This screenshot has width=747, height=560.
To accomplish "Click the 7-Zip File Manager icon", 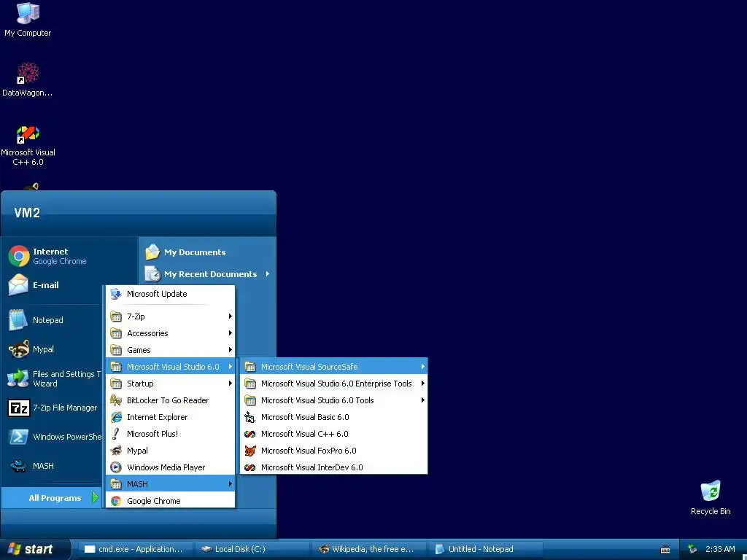I will [18, 408].
